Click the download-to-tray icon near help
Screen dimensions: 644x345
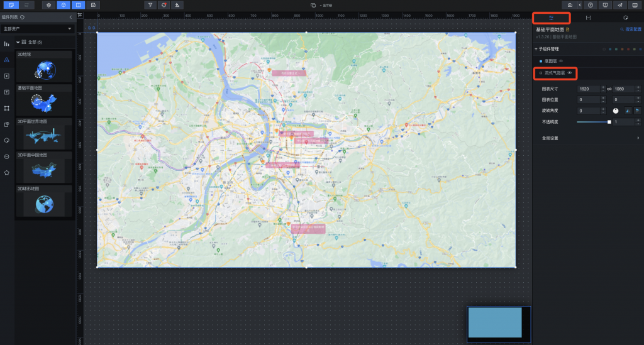point(605,5)
